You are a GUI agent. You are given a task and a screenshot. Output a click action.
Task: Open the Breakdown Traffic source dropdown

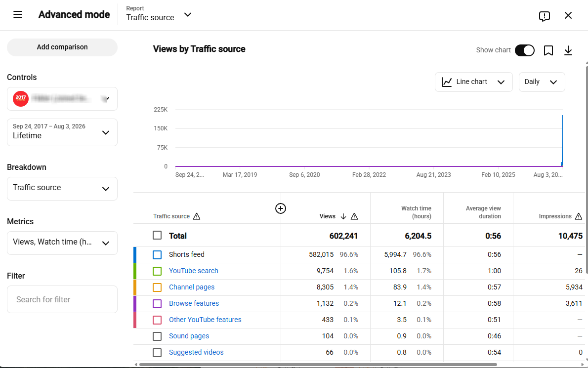(x=62, y=189)
